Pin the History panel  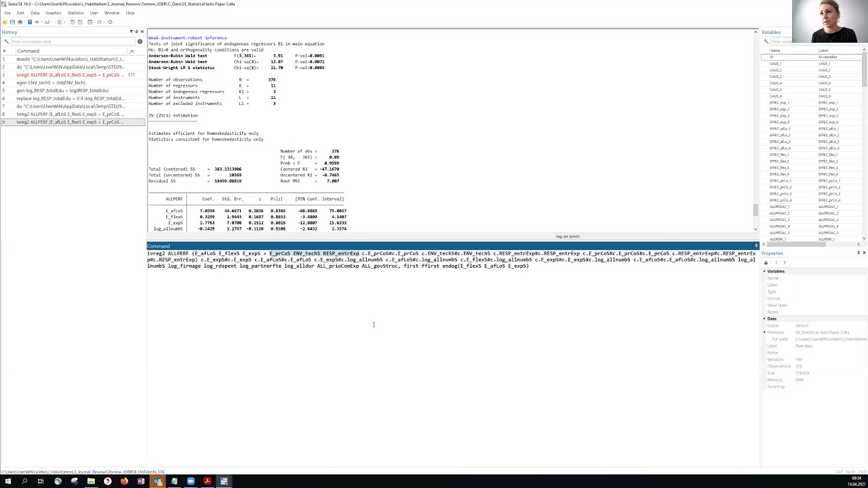pos(136,32)
